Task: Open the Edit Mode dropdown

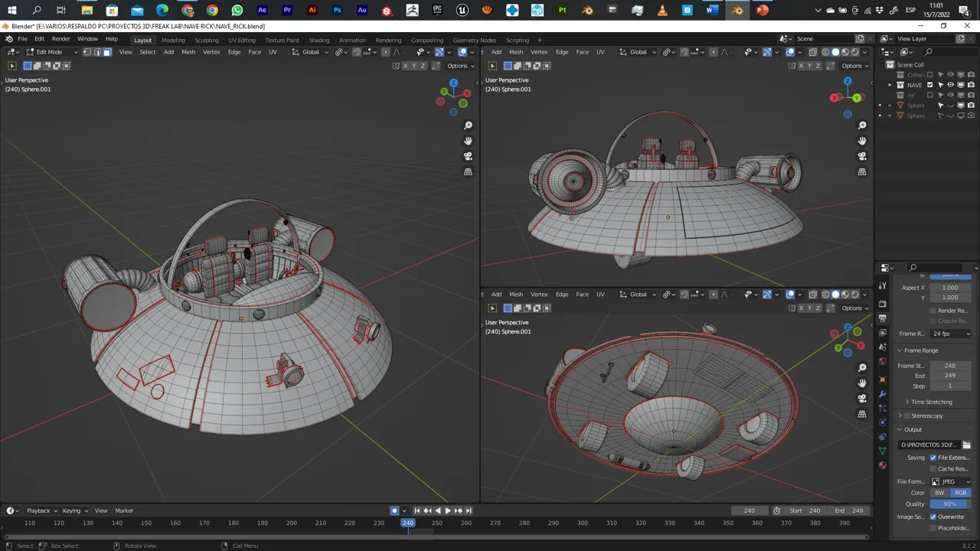Action: tap(52, 52)
